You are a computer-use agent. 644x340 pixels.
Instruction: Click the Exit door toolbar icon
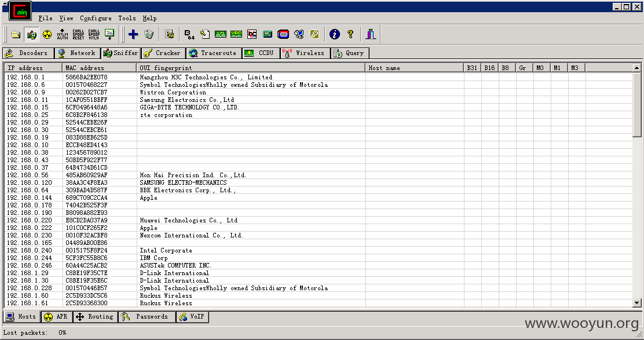click(x=371, y=35)
